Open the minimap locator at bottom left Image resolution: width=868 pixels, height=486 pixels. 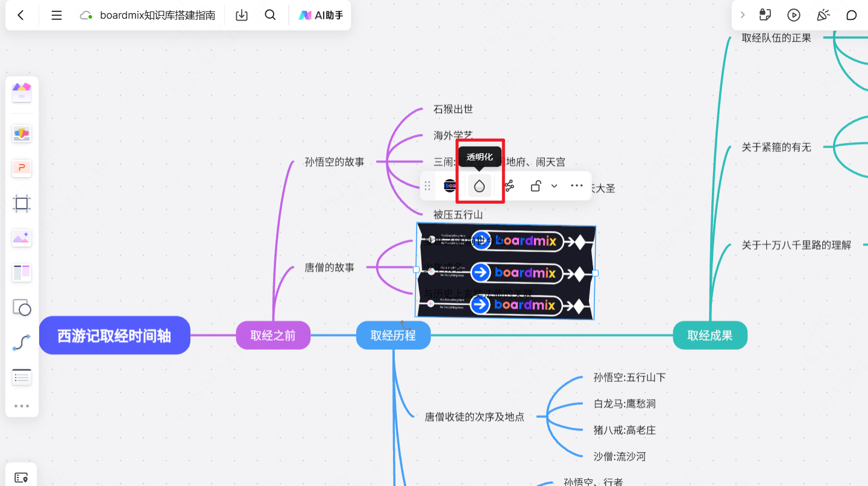pos(21,478)
